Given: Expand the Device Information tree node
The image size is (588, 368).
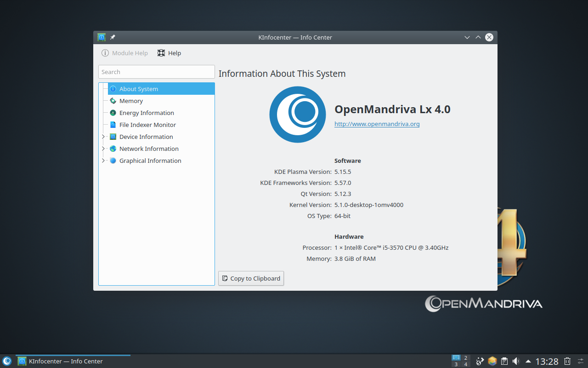Looking at the screenshot, I should pos(103,137).
